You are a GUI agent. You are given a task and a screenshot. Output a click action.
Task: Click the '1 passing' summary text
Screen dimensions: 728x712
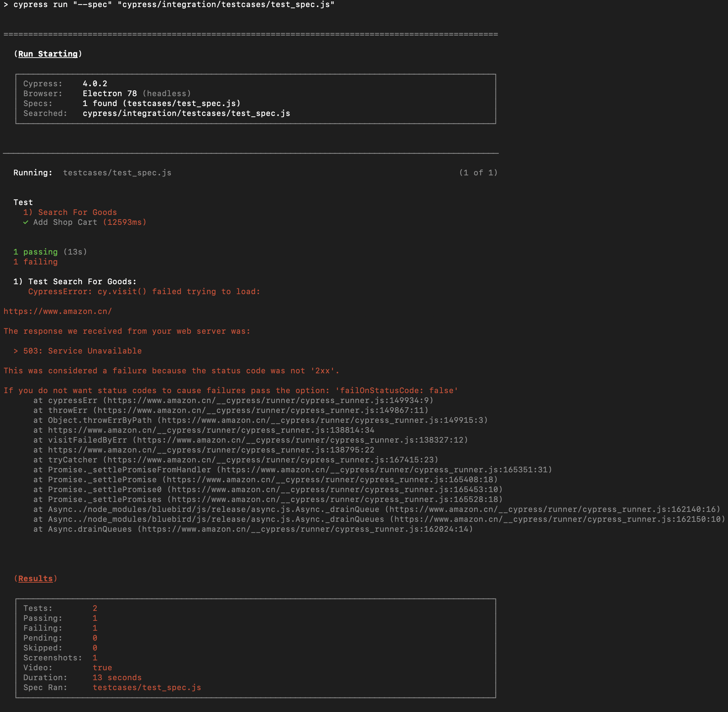(x=36, y=252)
